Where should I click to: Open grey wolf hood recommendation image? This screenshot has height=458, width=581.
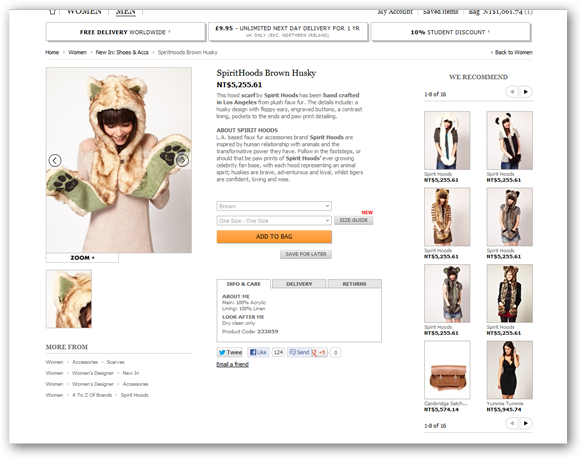[x=509, y=217]
